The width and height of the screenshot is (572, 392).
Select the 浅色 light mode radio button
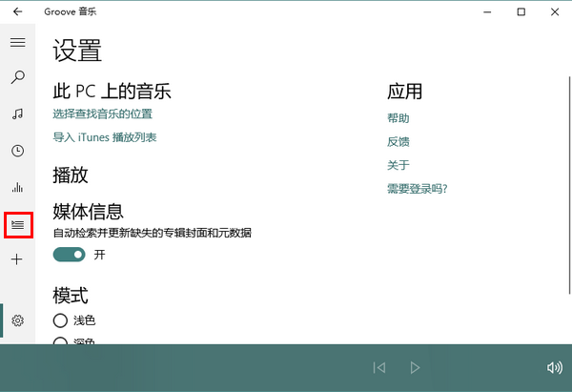(x=60, y=320)
